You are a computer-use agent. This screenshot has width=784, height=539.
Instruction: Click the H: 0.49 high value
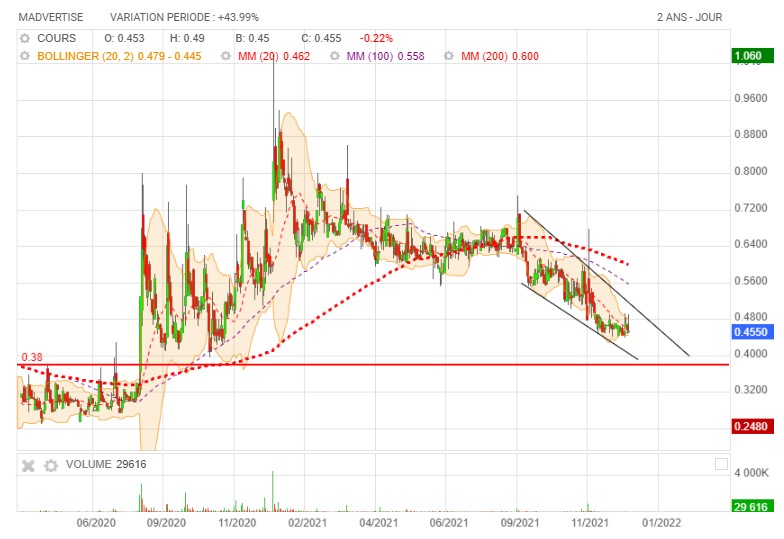[x=187, y=38]
